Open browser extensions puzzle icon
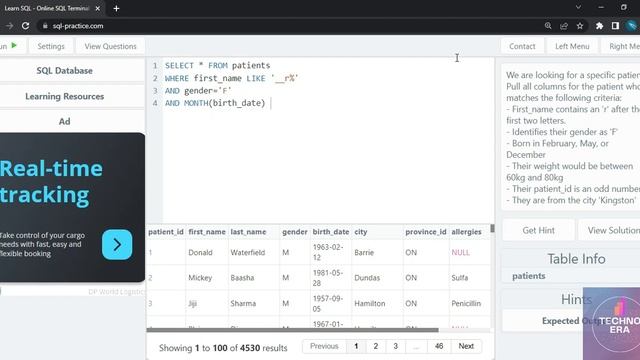640x360 pixels. click(599, 26)
